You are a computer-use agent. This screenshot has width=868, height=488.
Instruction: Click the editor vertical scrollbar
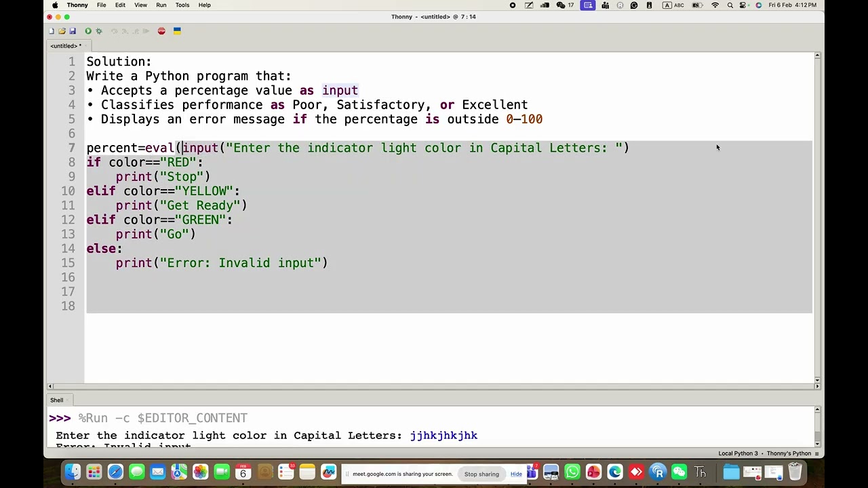(817, 217)
